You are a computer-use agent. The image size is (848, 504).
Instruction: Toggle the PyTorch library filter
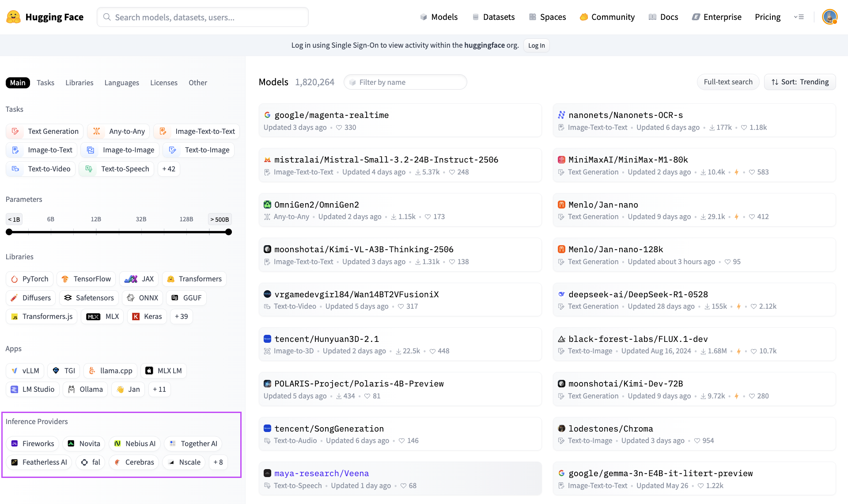tap(30, 279)
